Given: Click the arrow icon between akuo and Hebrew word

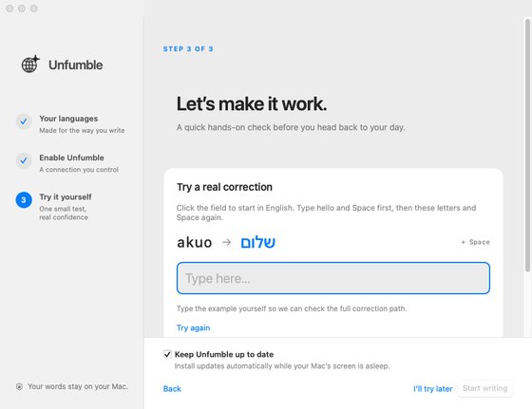Looking at the screenshot, I should [226, 242].
